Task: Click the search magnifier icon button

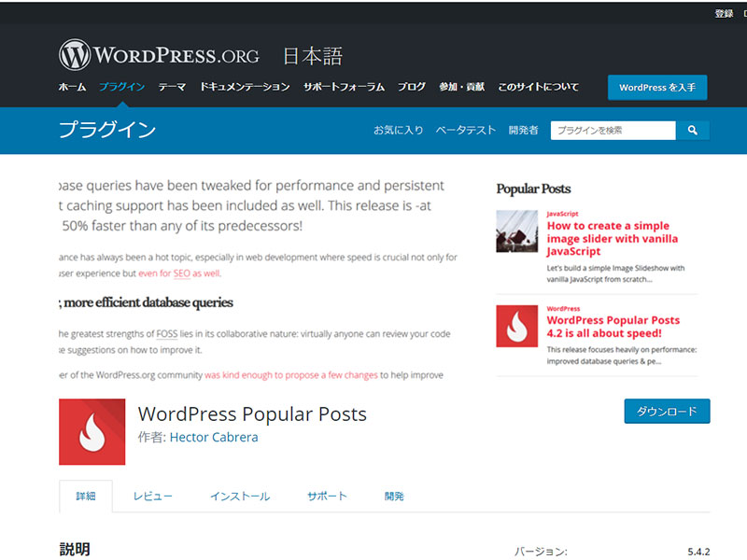Action: [x=692, y=131]
